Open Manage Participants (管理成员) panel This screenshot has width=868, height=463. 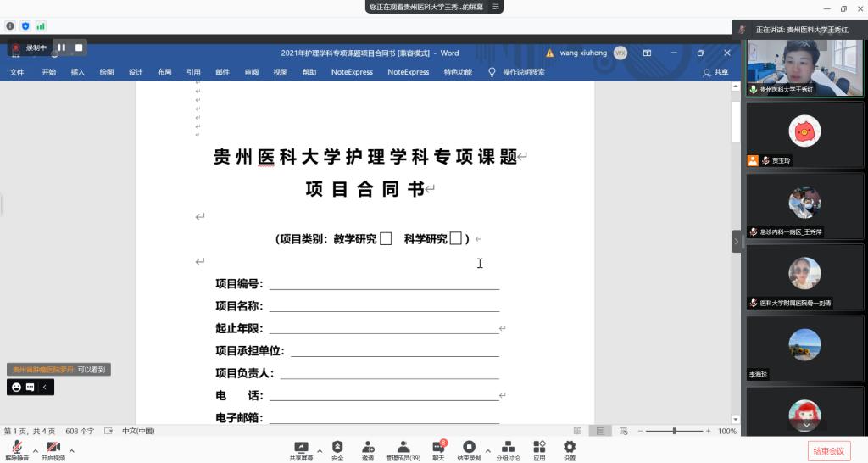click(x=403, y=447)
